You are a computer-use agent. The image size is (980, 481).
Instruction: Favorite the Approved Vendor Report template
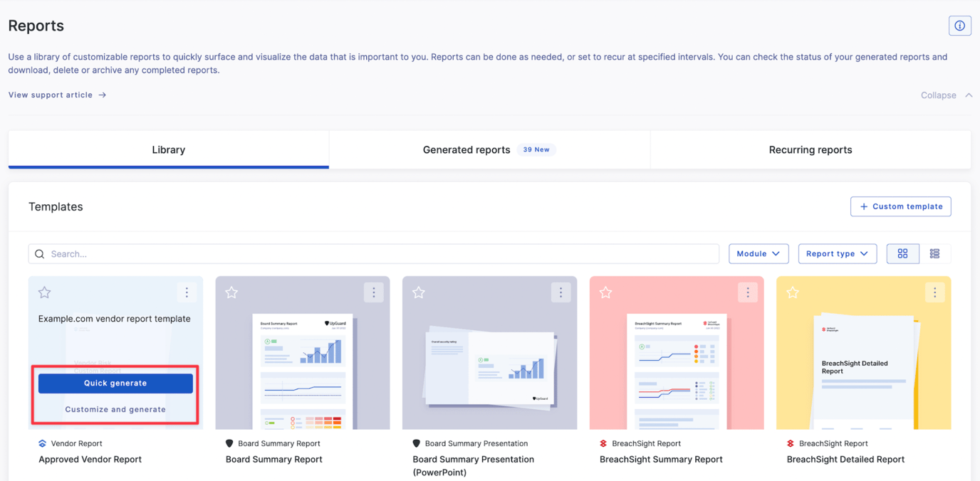coord(44,292)
